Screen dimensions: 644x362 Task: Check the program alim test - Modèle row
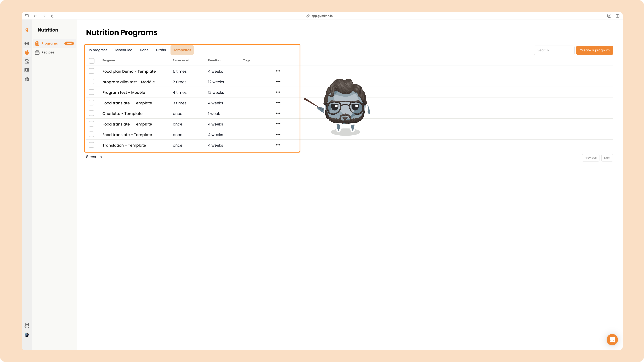92,82
